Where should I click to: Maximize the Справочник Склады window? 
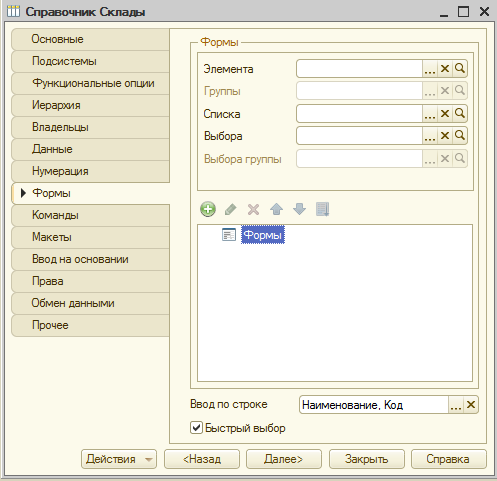click(x=463, y=12)
